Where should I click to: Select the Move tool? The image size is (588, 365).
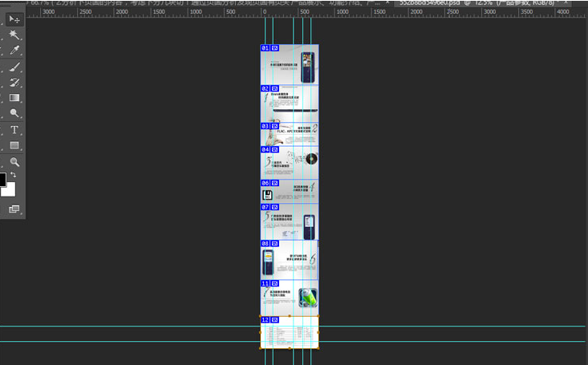14,18
